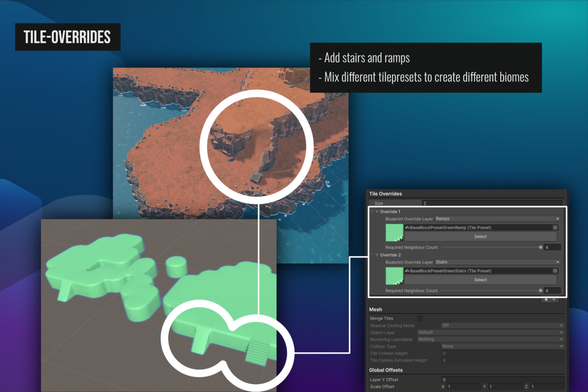This screenshot has height=392, width=588.
Task: Click the Override 2 drag handle
Action: click(371, 255)
